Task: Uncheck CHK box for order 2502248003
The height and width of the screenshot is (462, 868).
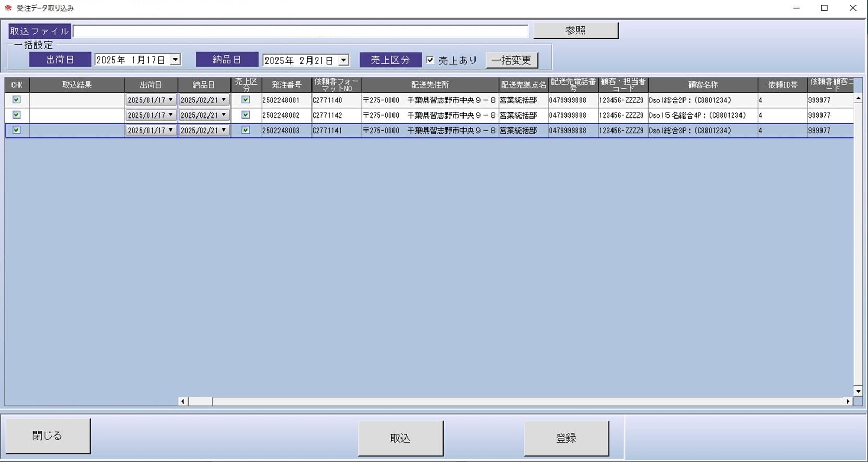Action: (17, 130)
